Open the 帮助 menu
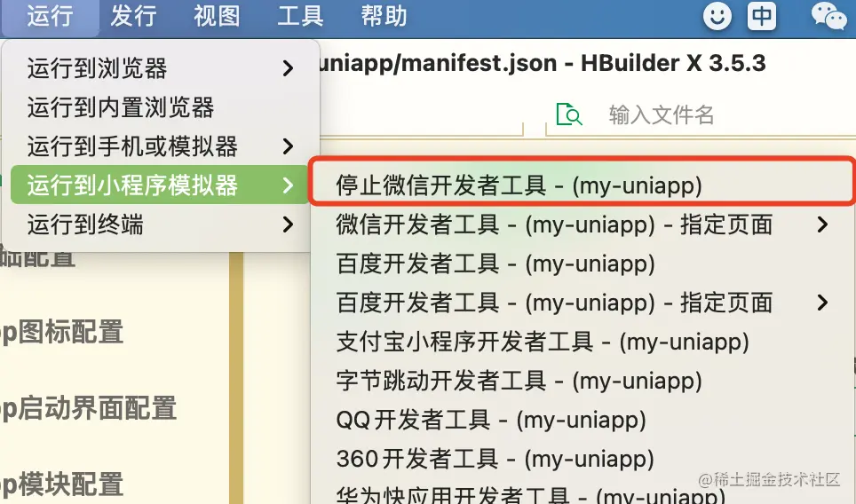 click(384, 15)
